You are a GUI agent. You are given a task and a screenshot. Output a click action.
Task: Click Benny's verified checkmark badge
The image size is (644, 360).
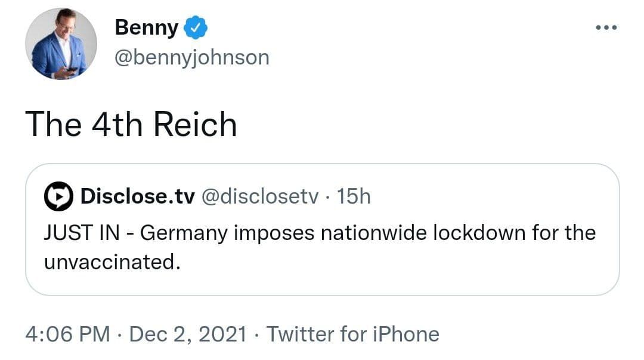196,27
